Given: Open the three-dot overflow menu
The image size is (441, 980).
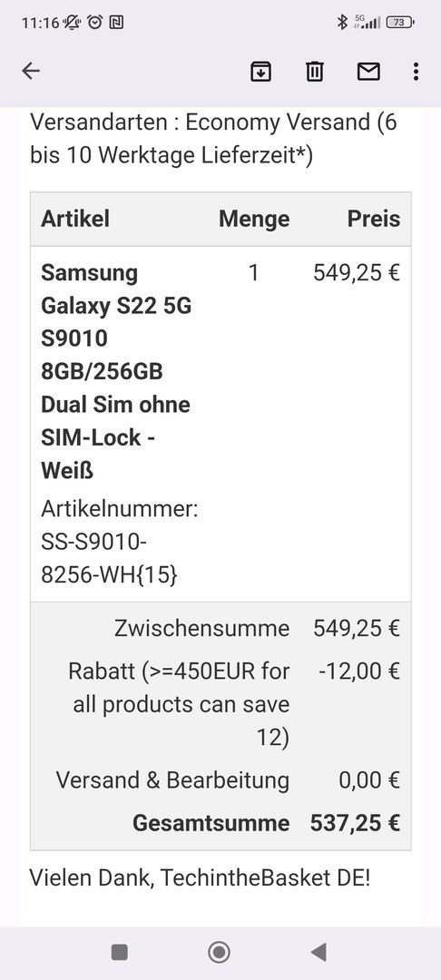Looking at the screenshot, I should click(416, 72).
